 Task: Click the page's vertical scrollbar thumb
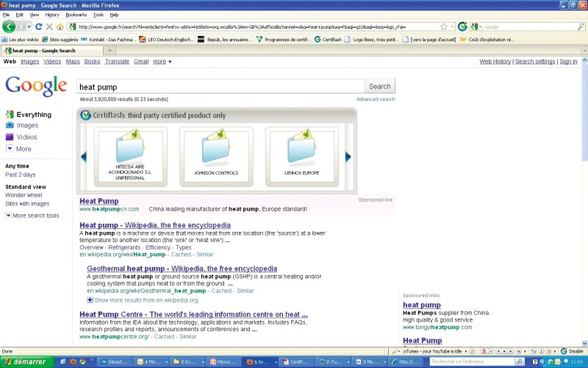(584, 113)
